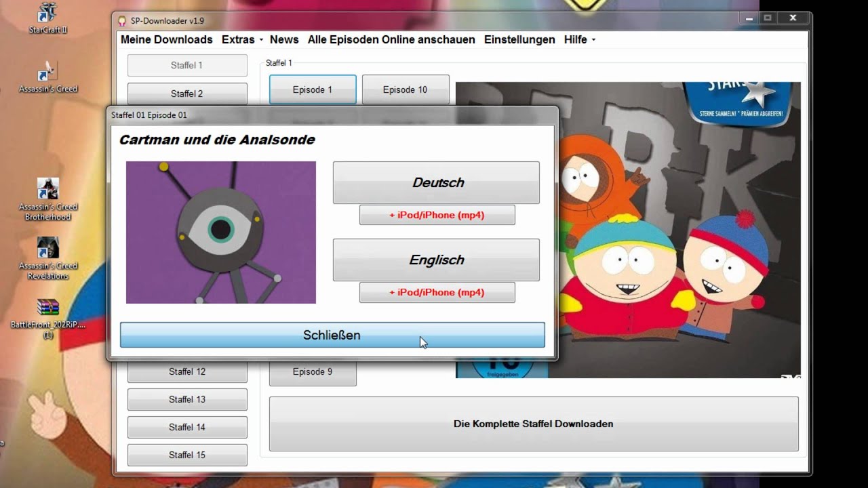Click the Episode 10 button

pyautogui.click(x=406, y=89)
